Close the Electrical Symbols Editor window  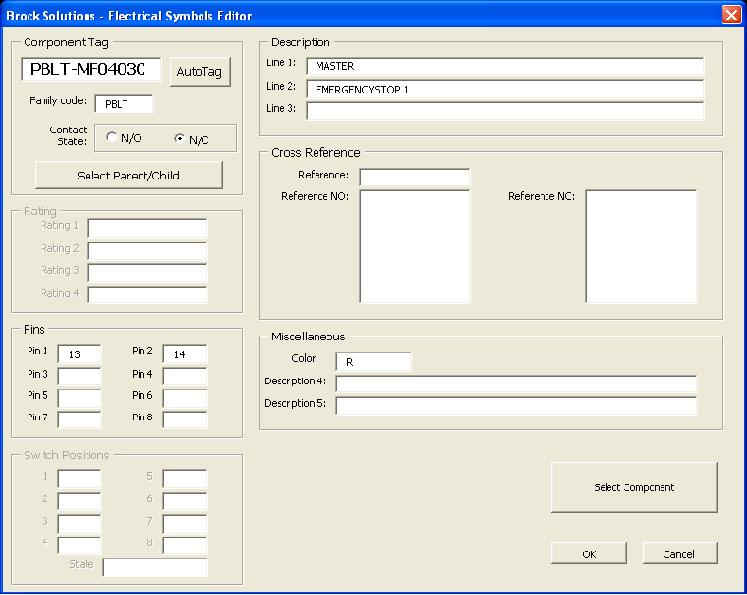[x=731, y=15]
